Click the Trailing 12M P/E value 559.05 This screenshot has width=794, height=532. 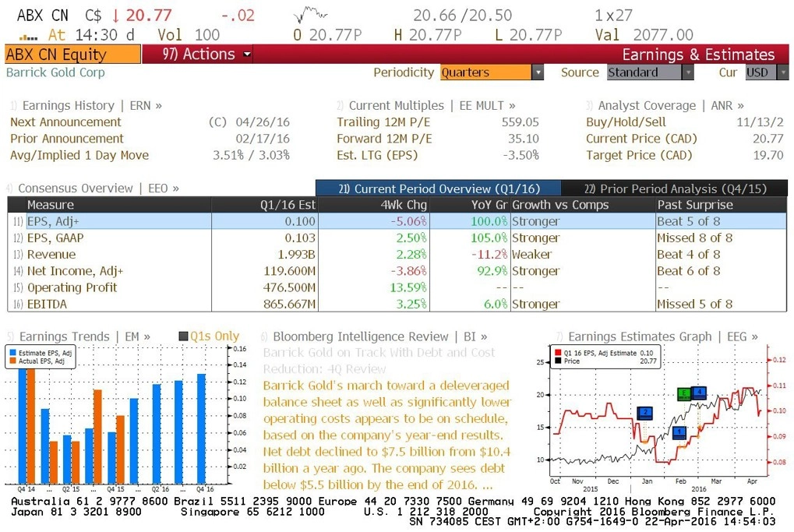520,122
